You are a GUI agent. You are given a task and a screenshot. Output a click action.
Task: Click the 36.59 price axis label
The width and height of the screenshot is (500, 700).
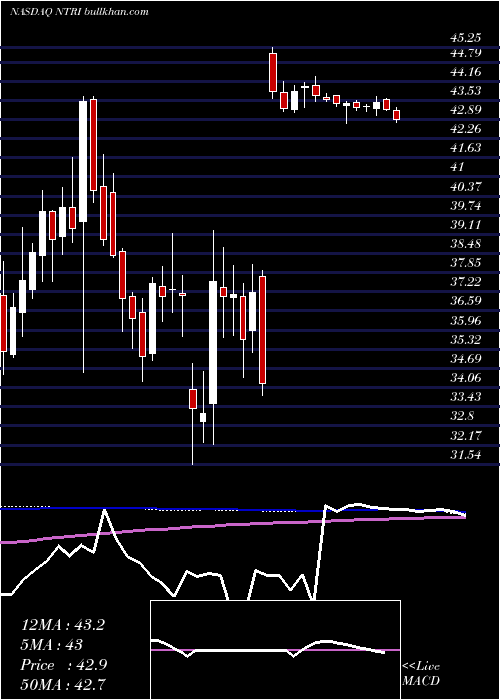coord(466,300)
